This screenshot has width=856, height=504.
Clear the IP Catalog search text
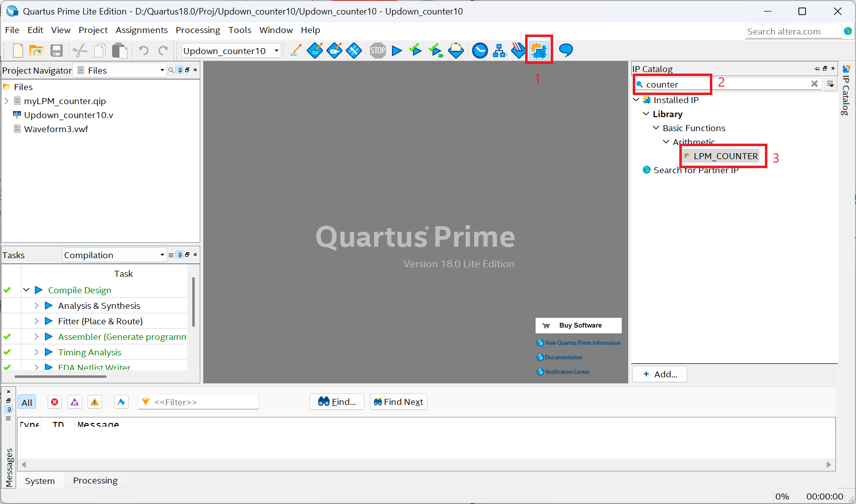(x=814, y=84)
